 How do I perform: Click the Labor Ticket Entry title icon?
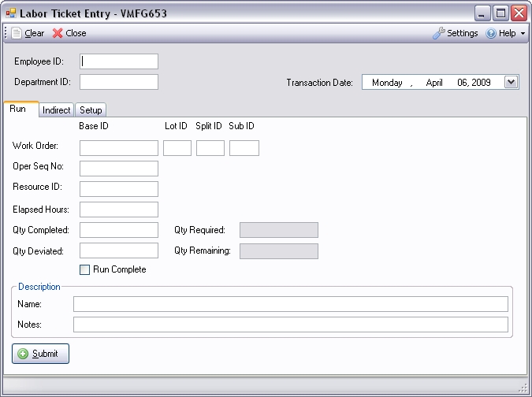(11, 13)
